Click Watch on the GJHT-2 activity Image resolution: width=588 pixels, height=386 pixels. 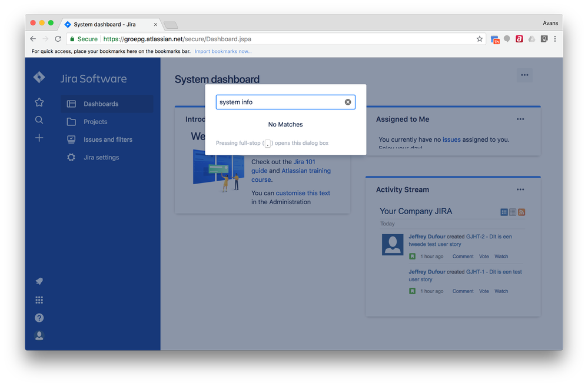(x=501, y=257)
